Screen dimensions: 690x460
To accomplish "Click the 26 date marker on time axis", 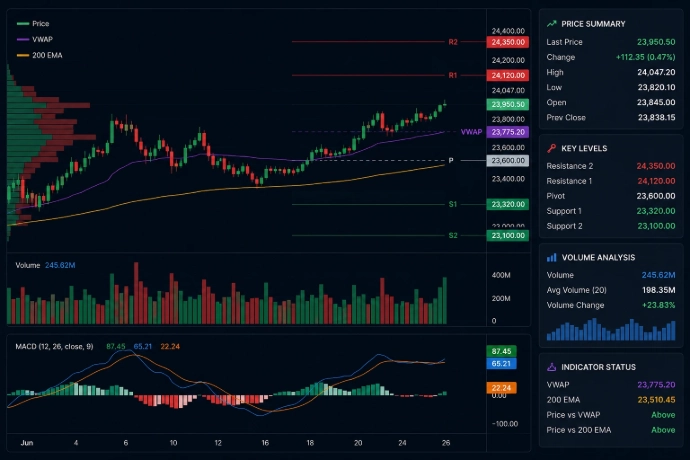I will pyautogui.click(x=446, y=443).
